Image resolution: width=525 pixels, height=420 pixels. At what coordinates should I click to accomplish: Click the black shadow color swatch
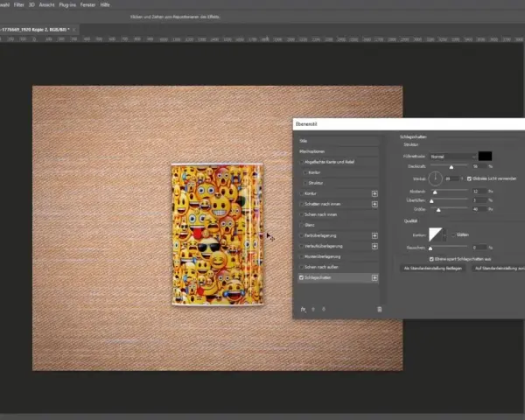click(x=485, y=156)
